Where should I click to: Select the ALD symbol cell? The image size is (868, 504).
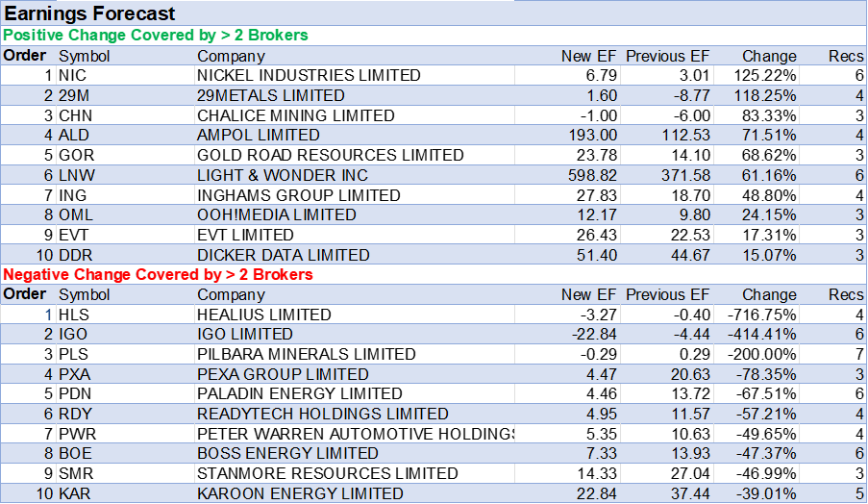click(x=73, y=136)
